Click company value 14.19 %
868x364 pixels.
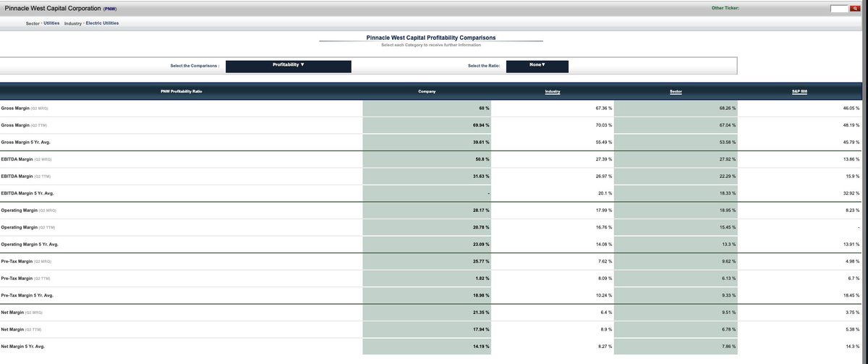(x=481, y=347)
